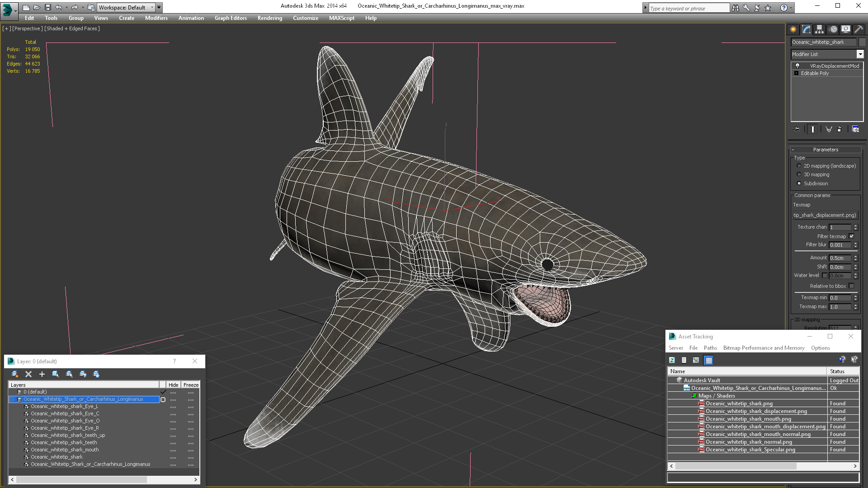Open the Graph Editors menu
Screen dimensions: 868x488
[x=231, y=18]
